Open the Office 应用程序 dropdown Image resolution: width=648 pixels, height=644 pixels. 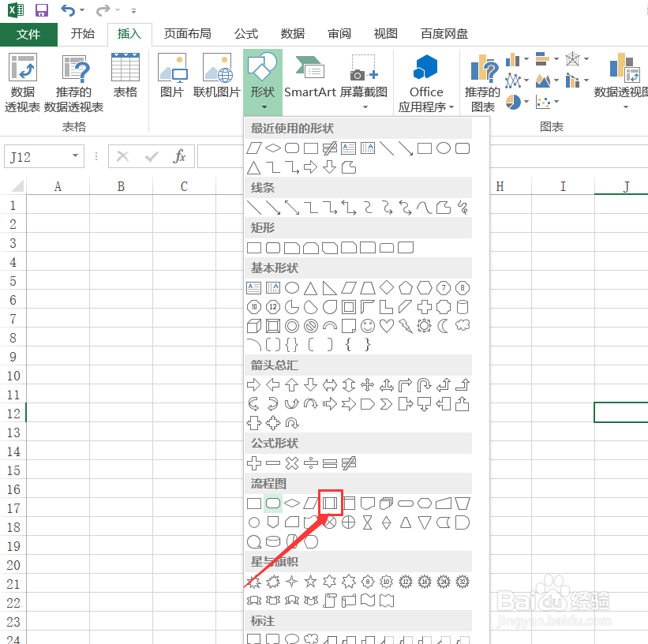tap(426, 82)
